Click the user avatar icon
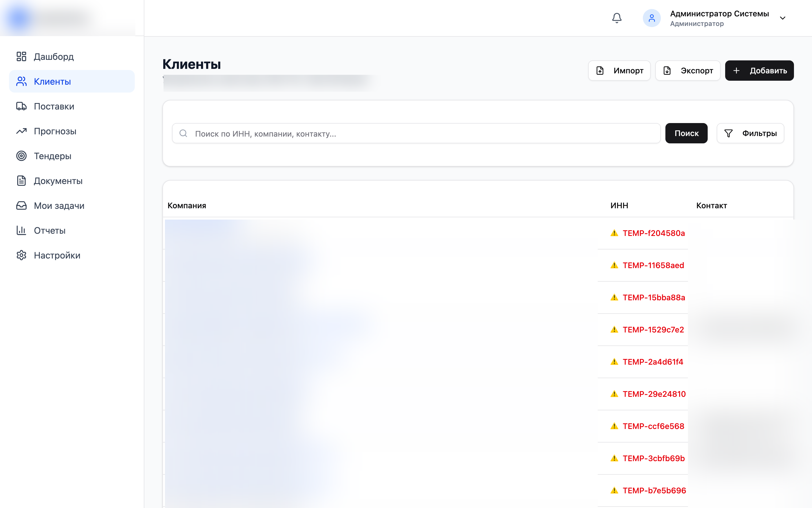This screenshot has width=812, height=508. tap(652, 18)
